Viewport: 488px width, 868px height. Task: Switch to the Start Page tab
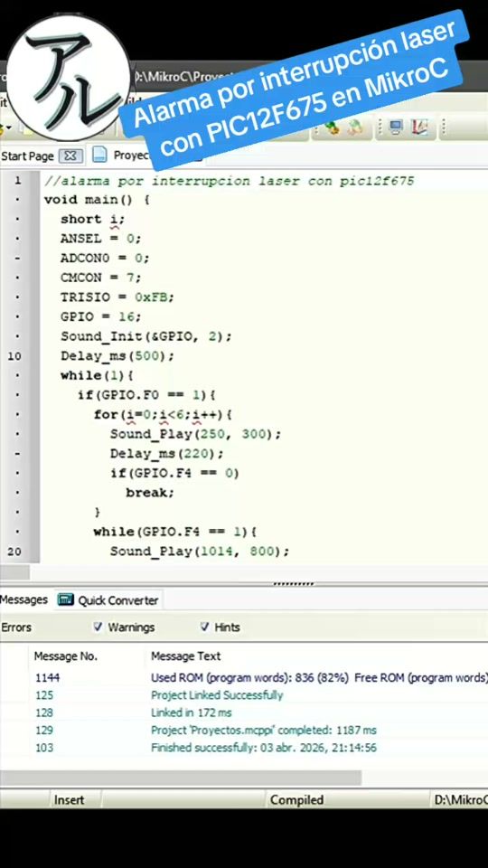click(x=28, y=156)
